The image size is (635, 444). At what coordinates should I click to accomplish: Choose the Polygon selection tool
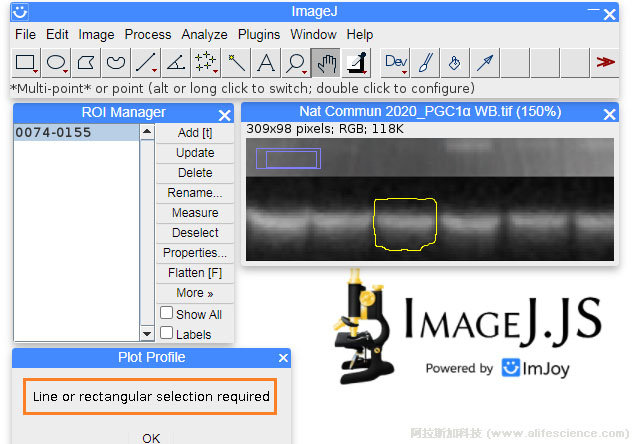pyautogui.click(x=86, y=63)
